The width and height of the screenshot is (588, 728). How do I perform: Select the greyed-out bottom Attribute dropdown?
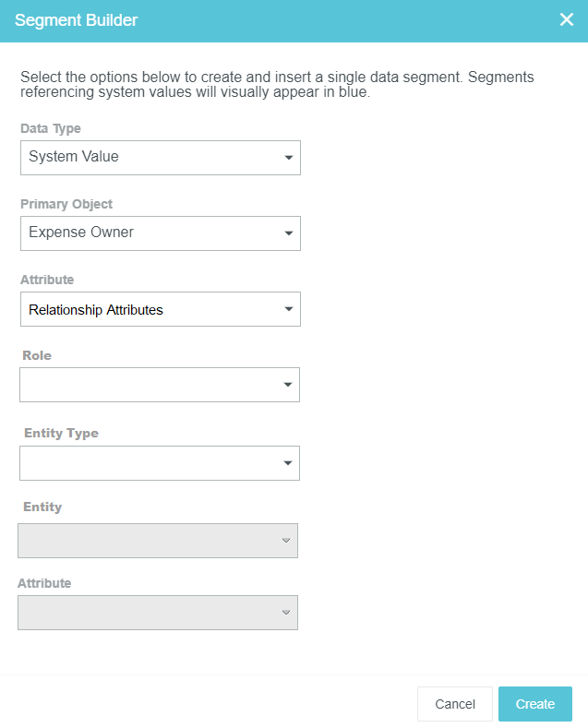[148, 613]
